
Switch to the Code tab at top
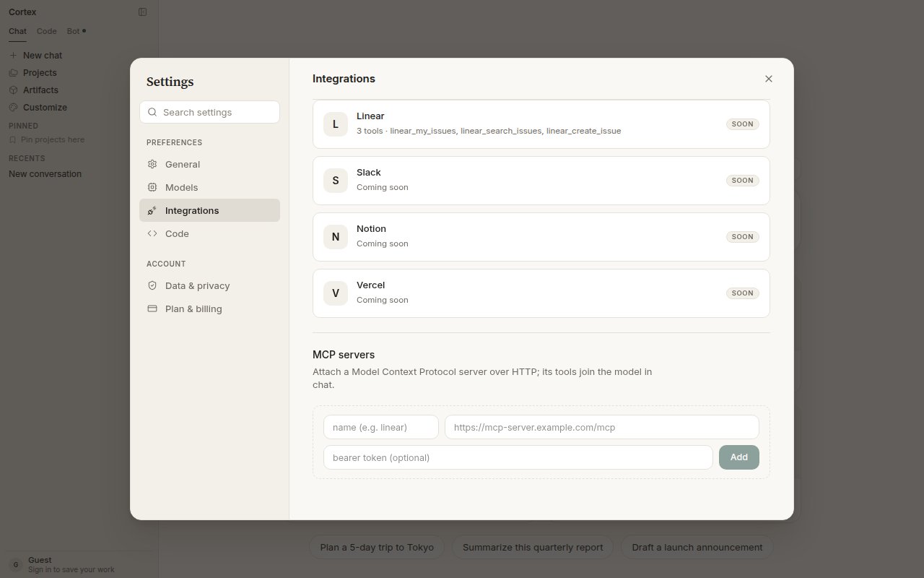[47, 31]
